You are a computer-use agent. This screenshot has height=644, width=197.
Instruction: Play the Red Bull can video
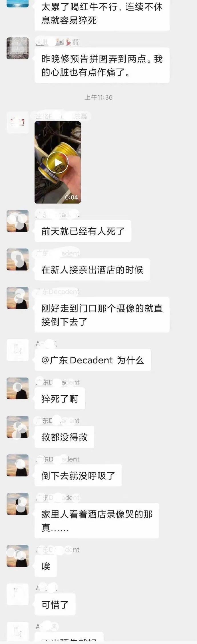click(58, 162)
